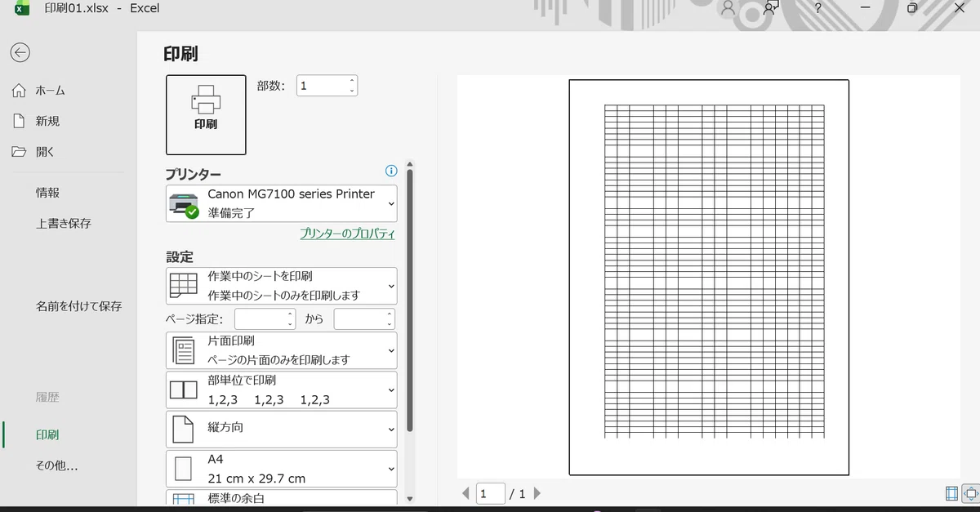This screenshot has height=512, width=980.
Task: Open the 作業中のシートを印刷 dropdown
Action: (282, 286)
